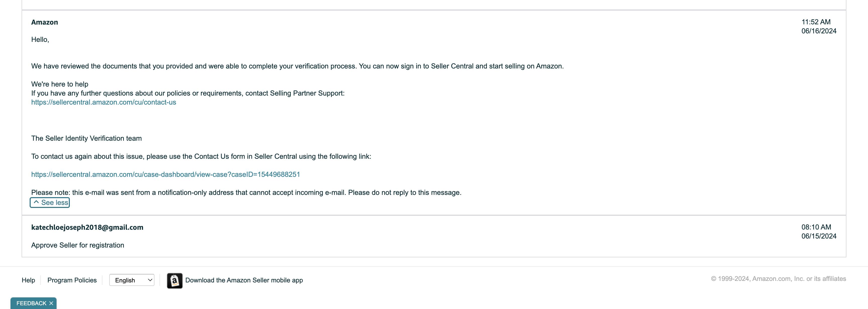Open the Program Policies link

[72, 280]
